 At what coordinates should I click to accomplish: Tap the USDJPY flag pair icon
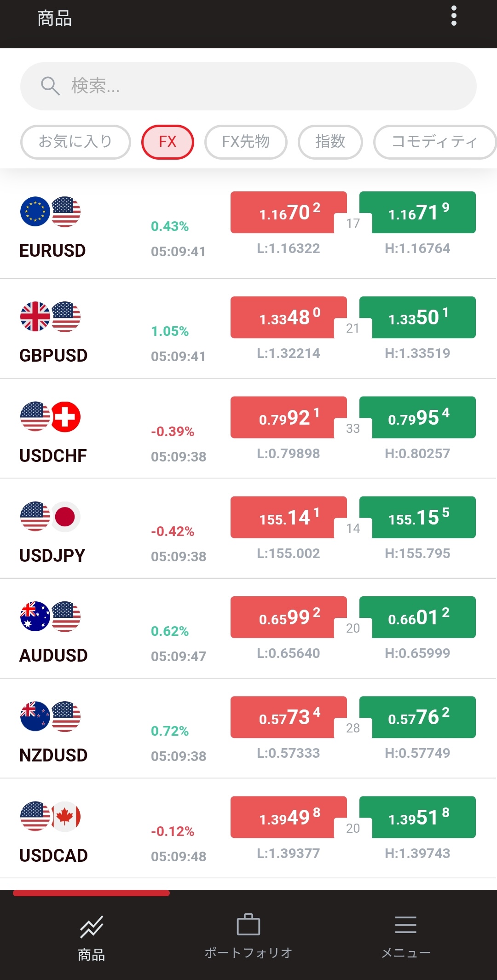click(x=51, y=516)
